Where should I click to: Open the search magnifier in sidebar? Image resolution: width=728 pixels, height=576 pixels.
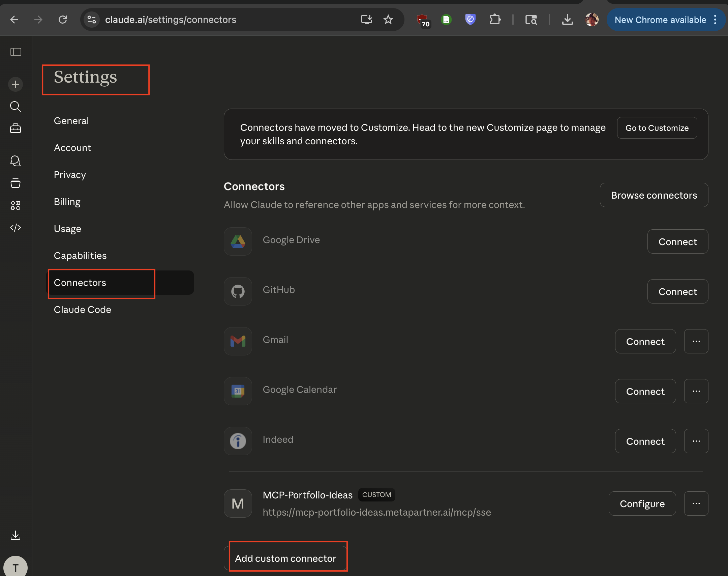point(16,106)
